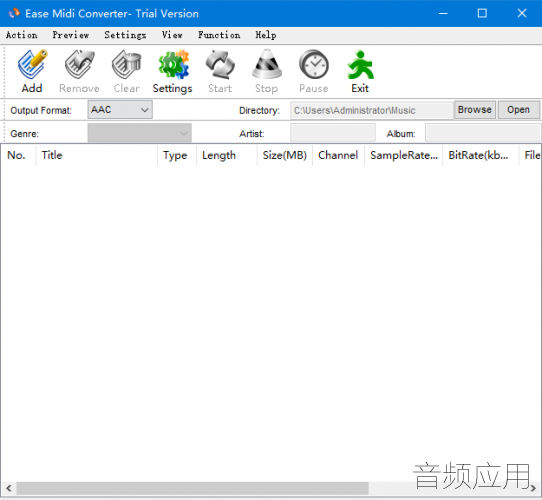Viewport: 542px width, 500px height.
Task: Click the Add files toolbar icon
Action: coord(32,64)
